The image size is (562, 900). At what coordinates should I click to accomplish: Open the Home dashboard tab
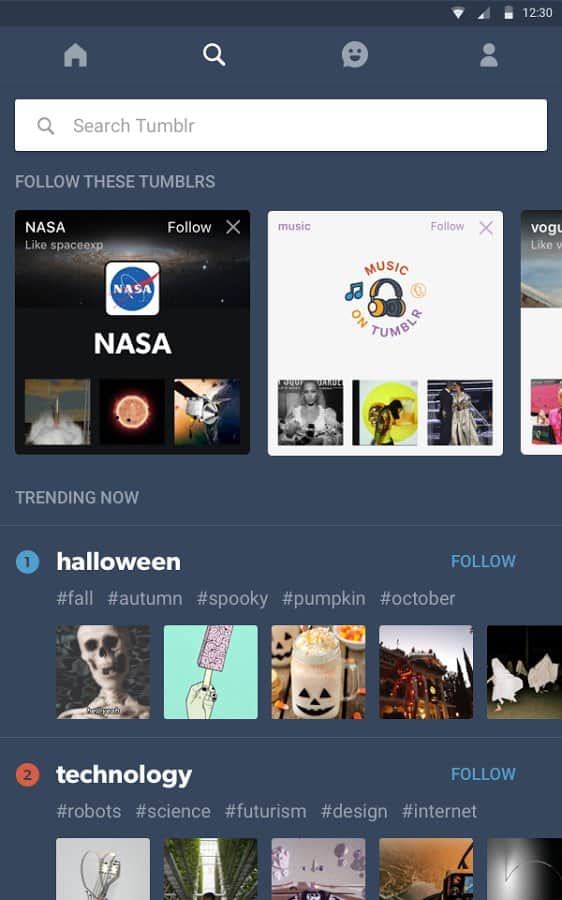[75, 55]
